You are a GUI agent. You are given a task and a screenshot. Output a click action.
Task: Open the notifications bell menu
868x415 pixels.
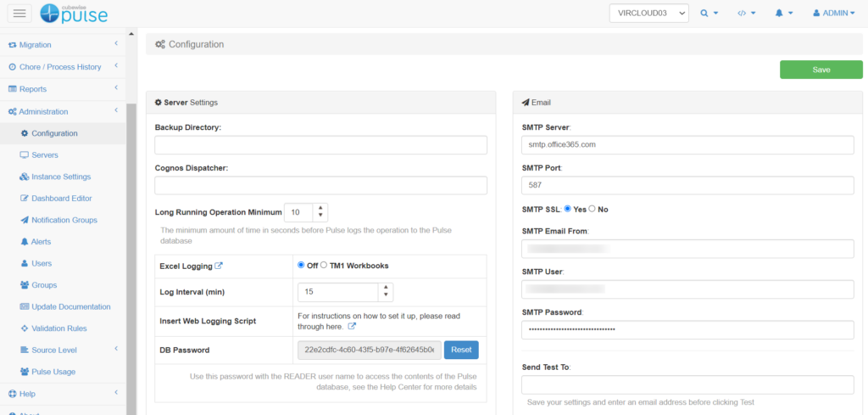click(783, 14)
